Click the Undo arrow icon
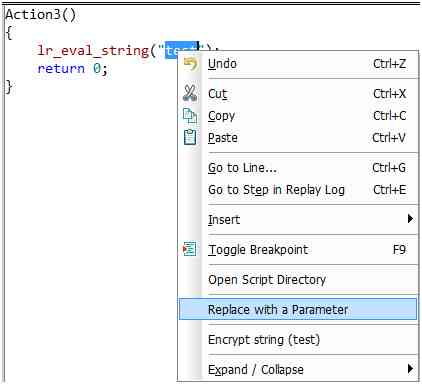 (190, 64)
